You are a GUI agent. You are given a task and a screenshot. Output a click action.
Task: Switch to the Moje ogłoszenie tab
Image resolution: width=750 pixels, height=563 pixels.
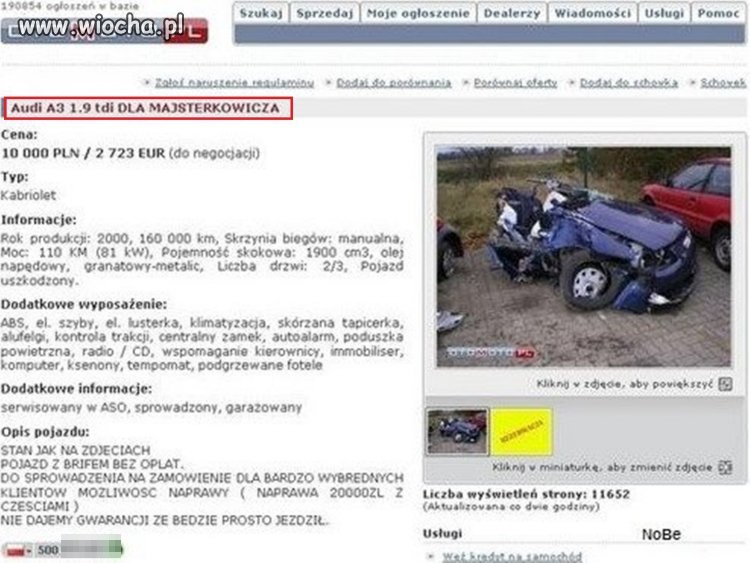[x=418, y=13]
